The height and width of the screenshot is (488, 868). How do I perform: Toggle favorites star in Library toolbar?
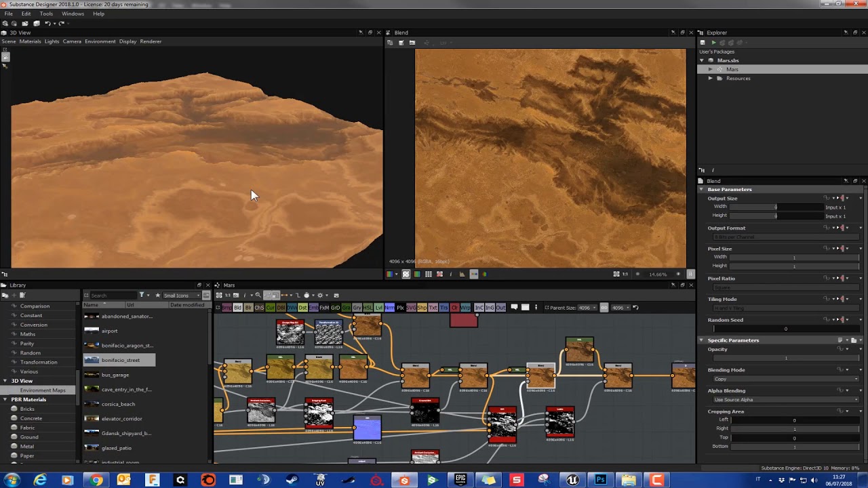[158, 296]
